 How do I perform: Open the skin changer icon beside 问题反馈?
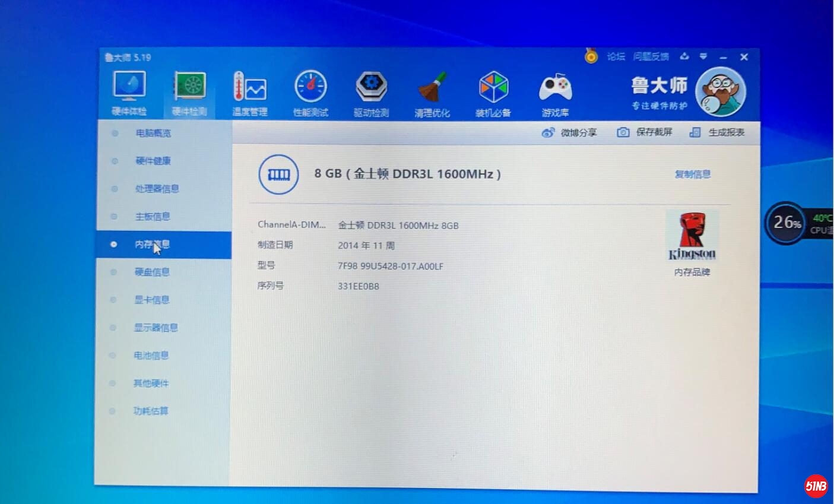pos(684,56)
